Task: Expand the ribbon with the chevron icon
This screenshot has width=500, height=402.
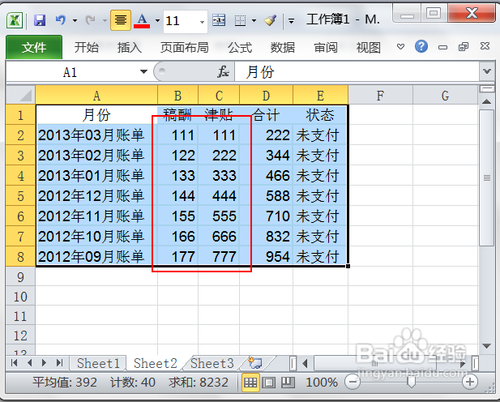Action: click(x=401, y=47)
